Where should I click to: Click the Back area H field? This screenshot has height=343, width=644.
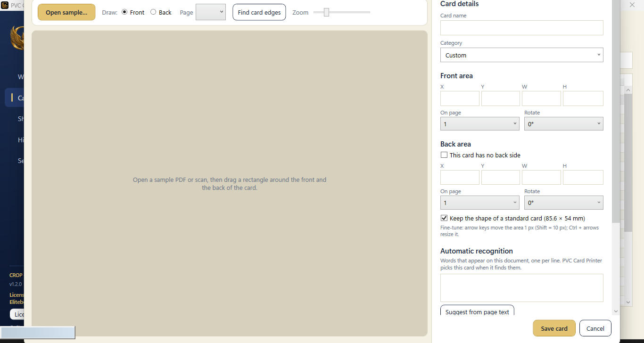pyautogui.click(x=583, y=178)
